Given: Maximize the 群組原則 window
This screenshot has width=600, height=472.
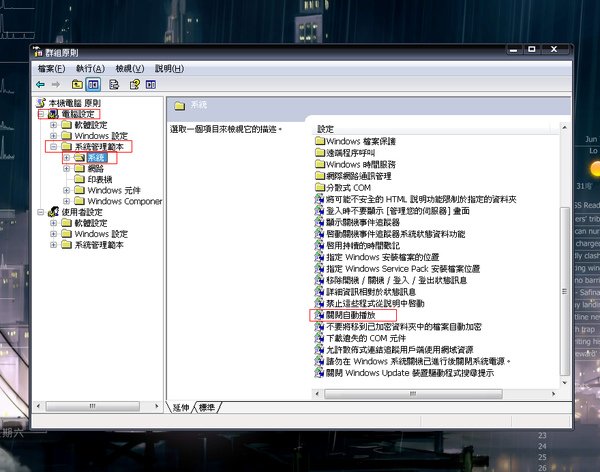Looking at the screenshot, I should pyautogui.click(x=532, y=49).
